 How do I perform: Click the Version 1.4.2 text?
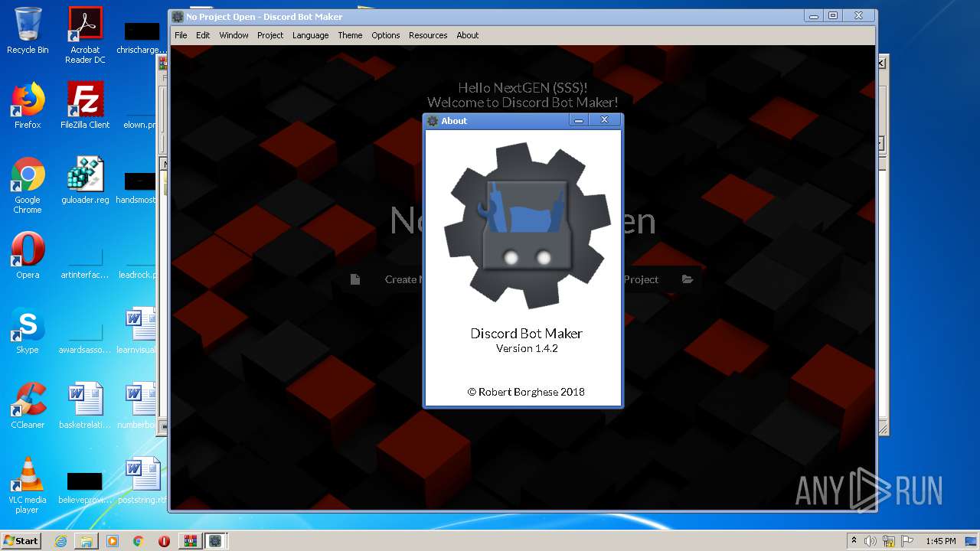(527, 348)
